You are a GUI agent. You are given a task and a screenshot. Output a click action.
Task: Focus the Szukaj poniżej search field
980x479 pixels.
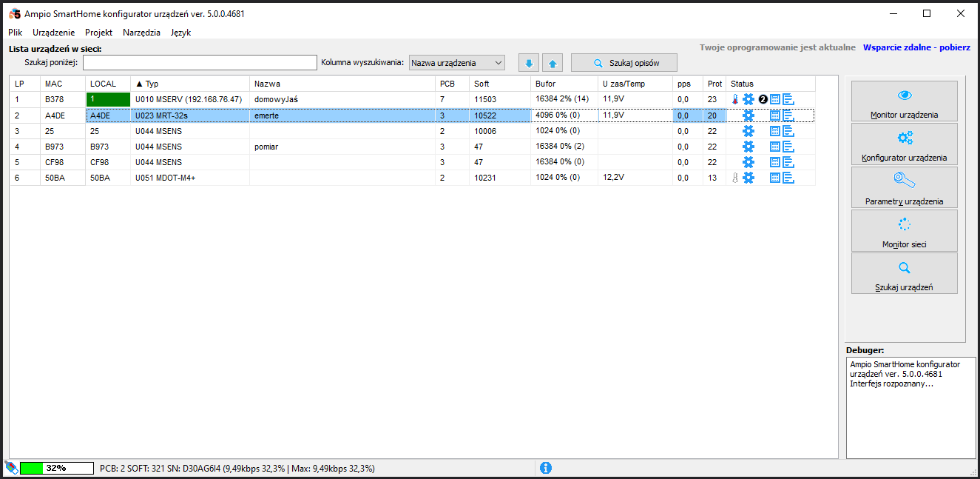(x=200, y=63)
